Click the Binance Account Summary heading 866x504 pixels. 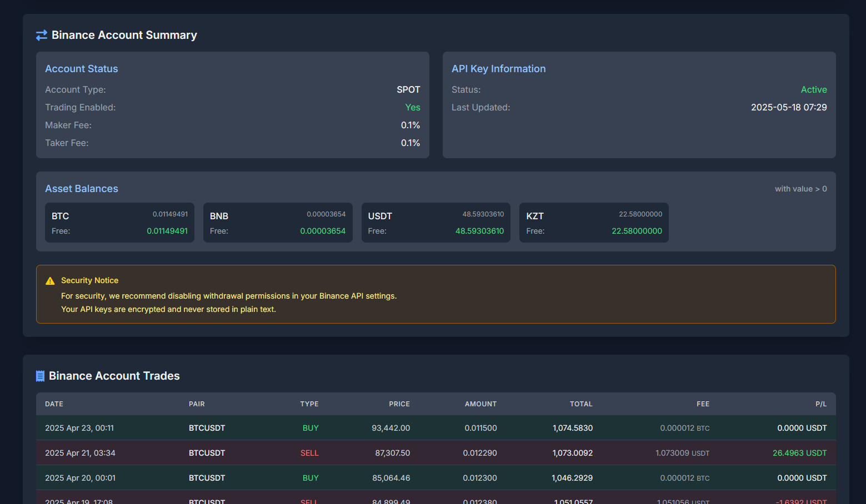tap(124, 35)
